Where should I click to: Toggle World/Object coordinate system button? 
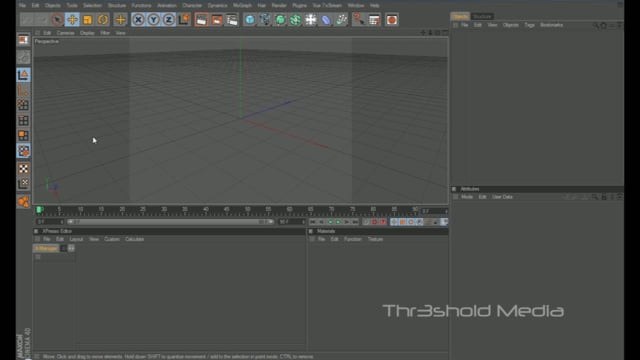(184, 20)
